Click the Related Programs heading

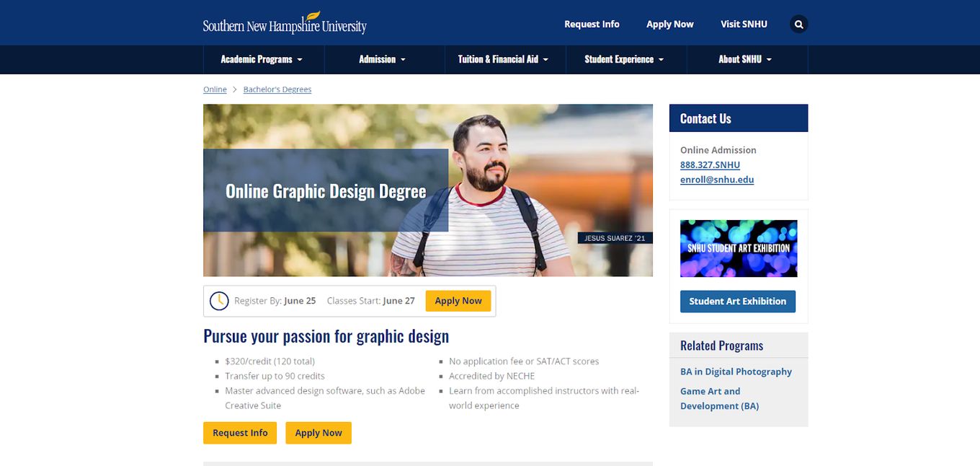pos(721,346)
